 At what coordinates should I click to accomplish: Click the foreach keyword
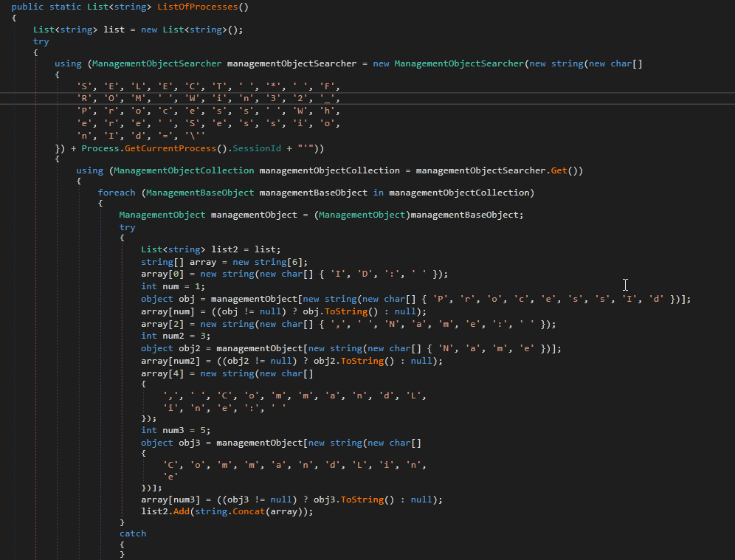coord(117,193)
